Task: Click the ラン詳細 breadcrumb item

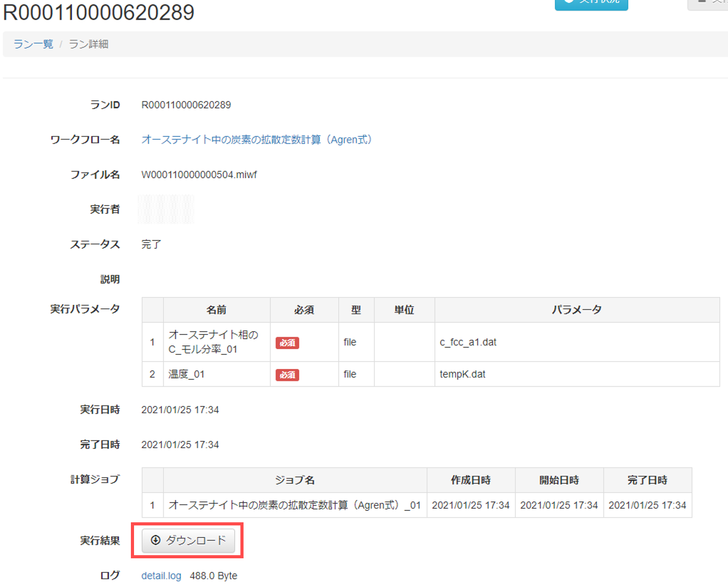Action: (x=89, y=44)
